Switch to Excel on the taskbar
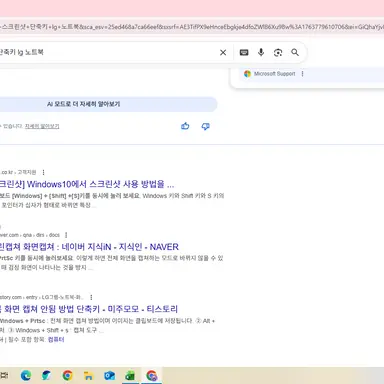 click(x=130, y=376)
